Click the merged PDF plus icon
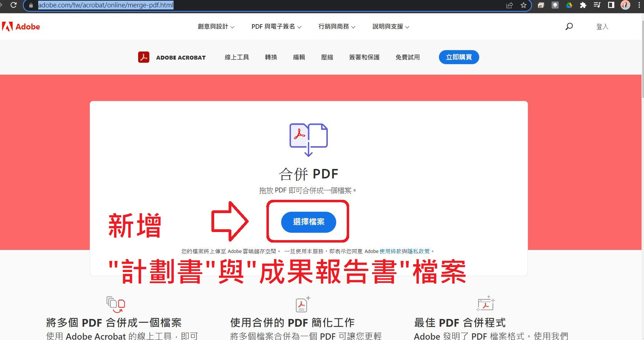The image size is (644, 340). coord(303,304)
